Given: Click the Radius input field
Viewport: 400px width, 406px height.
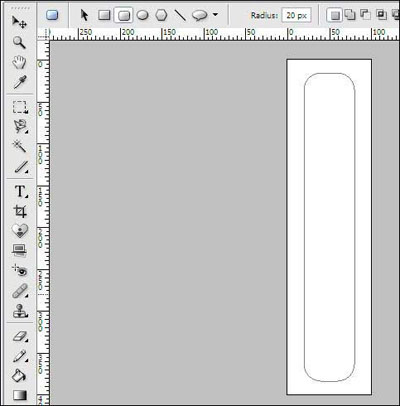Looking at the screenshot, I should click(296, 15).
